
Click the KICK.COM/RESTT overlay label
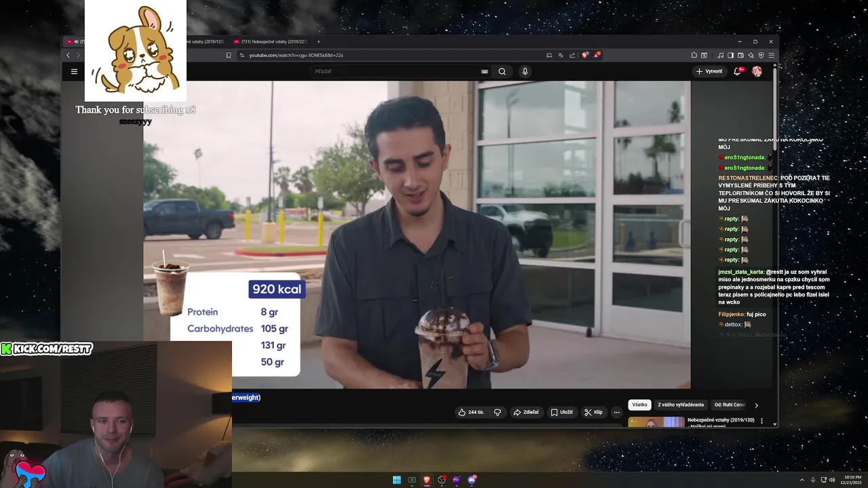47,348
